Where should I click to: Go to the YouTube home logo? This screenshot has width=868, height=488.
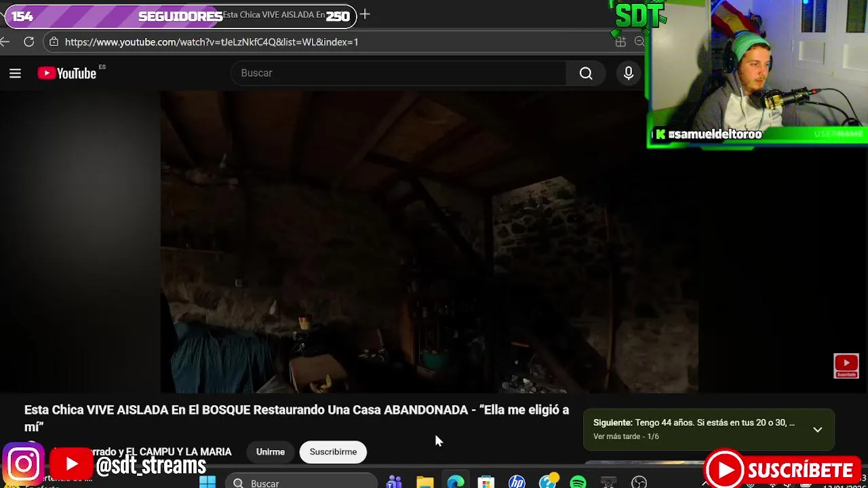tap(67, 73)
